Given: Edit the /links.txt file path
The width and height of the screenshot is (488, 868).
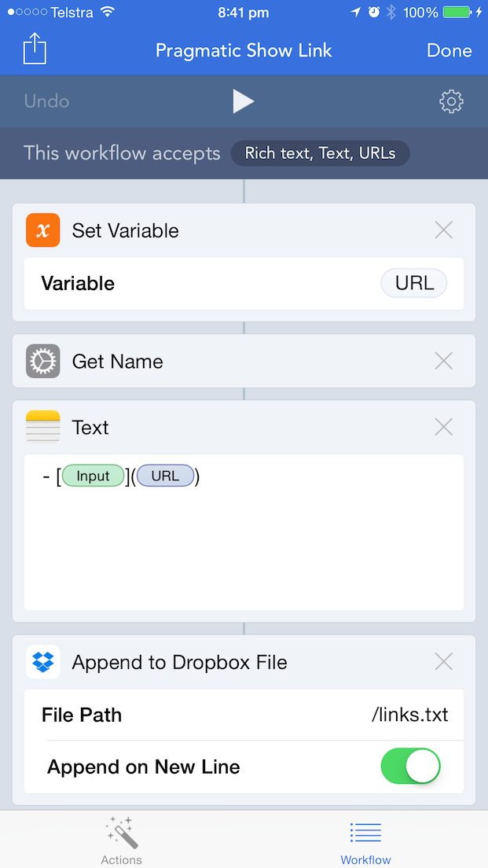Looking at the screenshot, I should [x=409, y=715].
